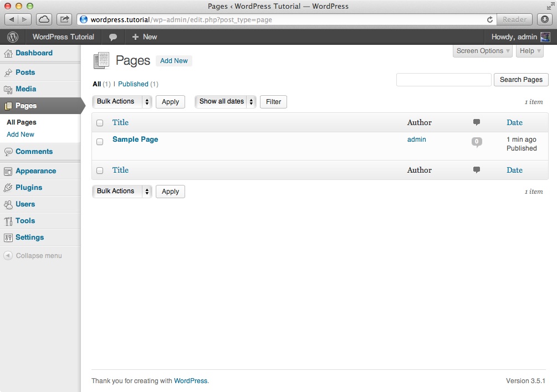557x392 pixels.
Task: Select All Pages submenu item
Action: click(21, 122)
